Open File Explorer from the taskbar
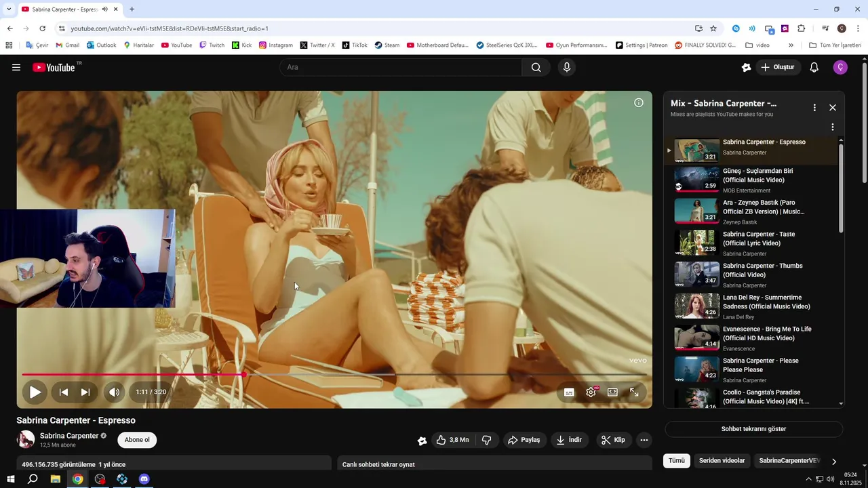868x488 pixels. 56,479
